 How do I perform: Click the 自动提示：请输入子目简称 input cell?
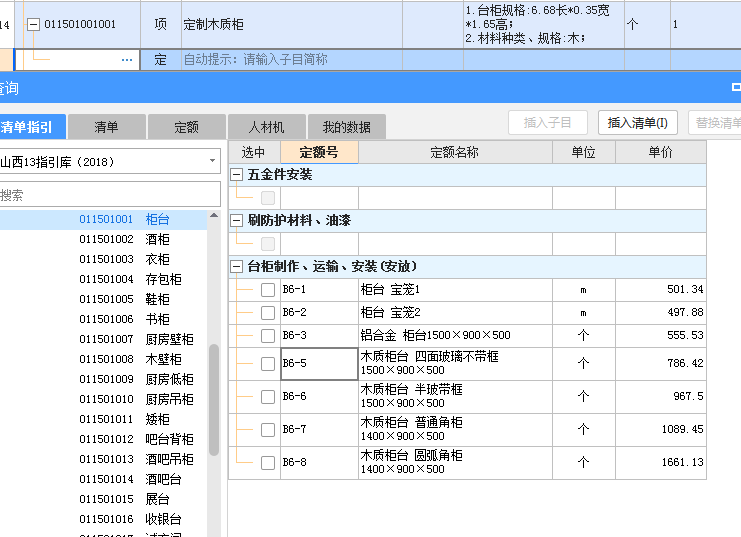292,60
